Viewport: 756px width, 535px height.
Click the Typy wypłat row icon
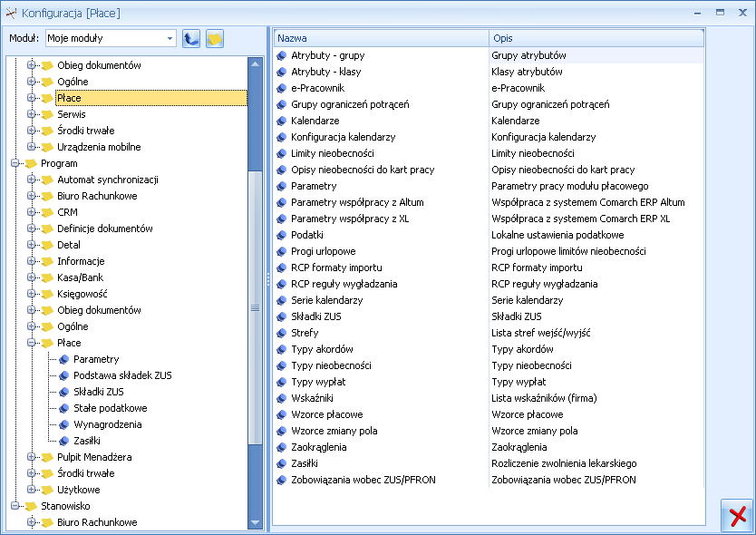click(x=282, y=382)
